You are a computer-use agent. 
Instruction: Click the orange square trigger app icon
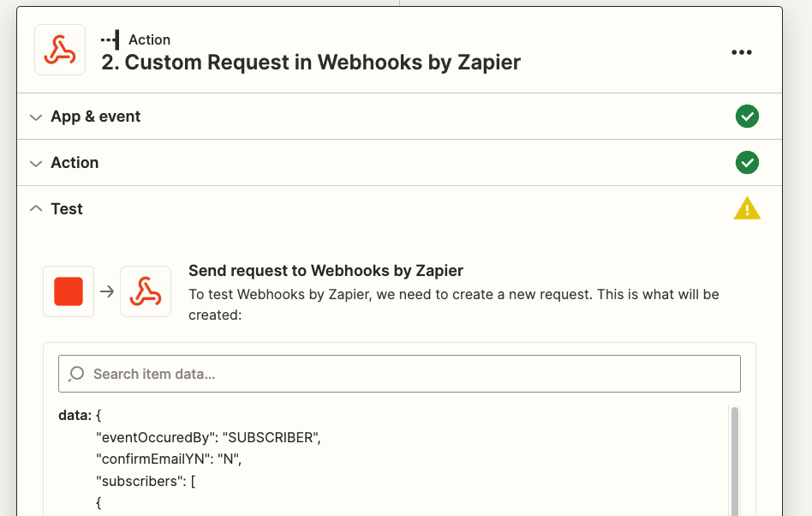click(x=69, y=291)
